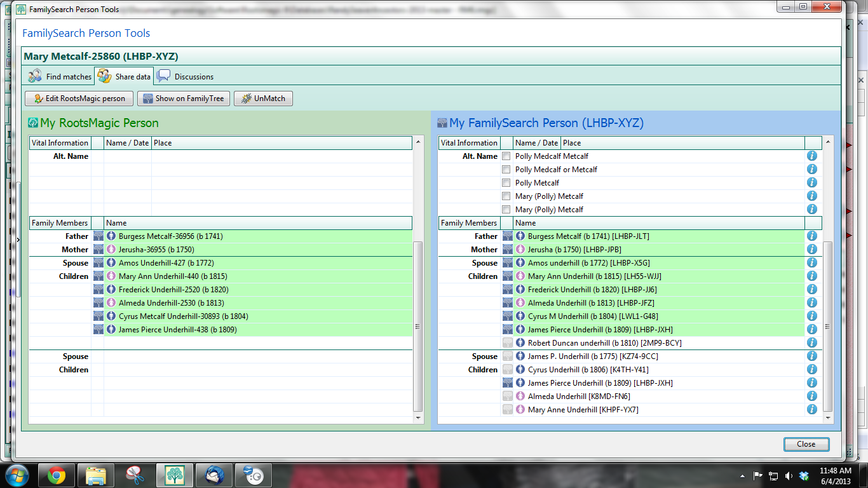Open RootsMagic from the Windows taskbar
868x488 pixels.
[175, 475]
